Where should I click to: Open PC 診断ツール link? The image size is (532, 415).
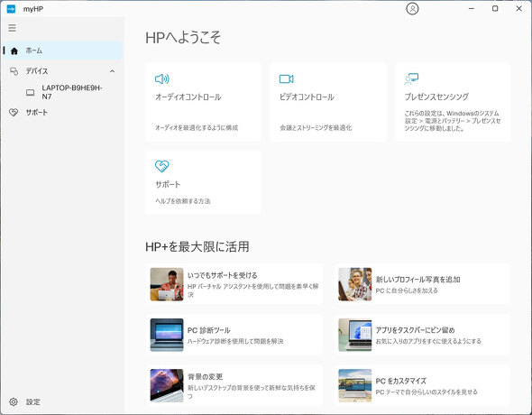click(x=234, y=335)
